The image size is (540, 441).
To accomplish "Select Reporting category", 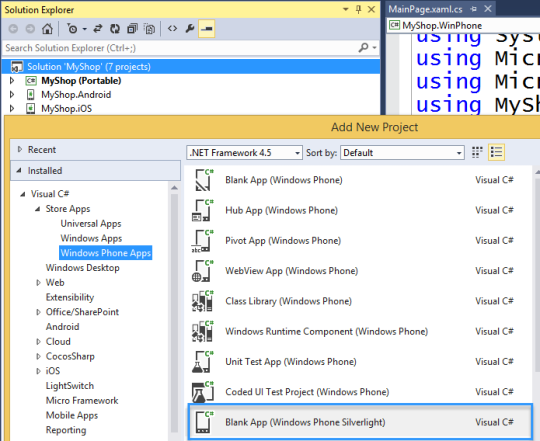I will tap(66, 430).
